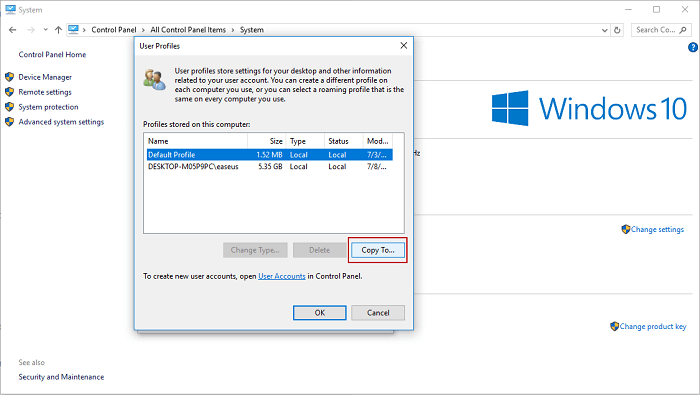
Task: Click All Control Panel Items breadcrumb
Action: 188,30
